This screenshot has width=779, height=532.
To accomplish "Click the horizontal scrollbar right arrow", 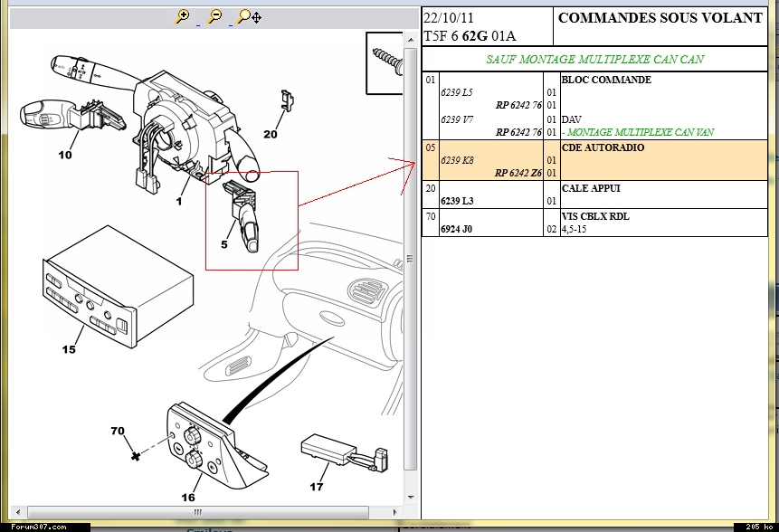I will point(396,512).
